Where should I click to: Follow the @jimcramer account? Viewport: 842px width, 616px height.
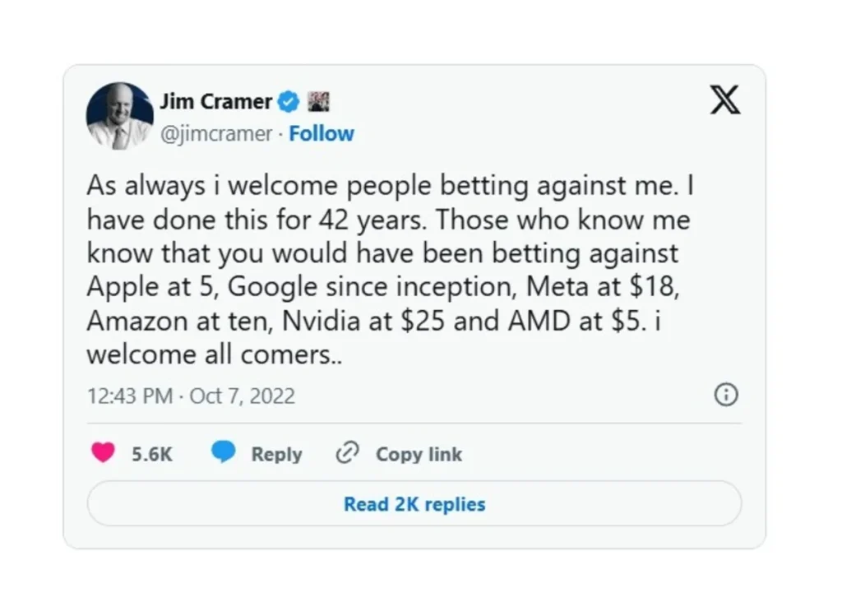322,134
